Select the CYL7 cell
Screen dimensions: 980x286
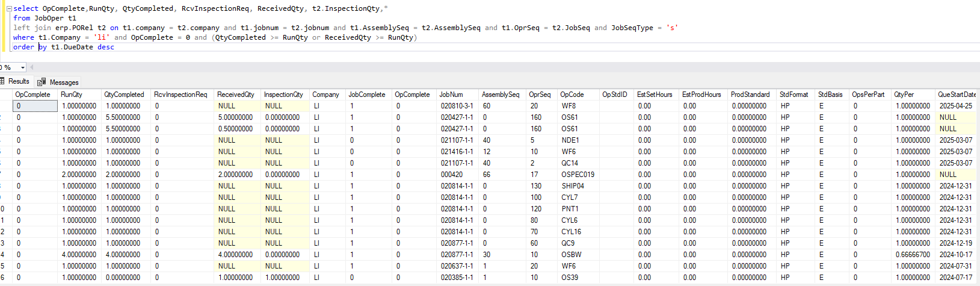click(x=578, y=197)
